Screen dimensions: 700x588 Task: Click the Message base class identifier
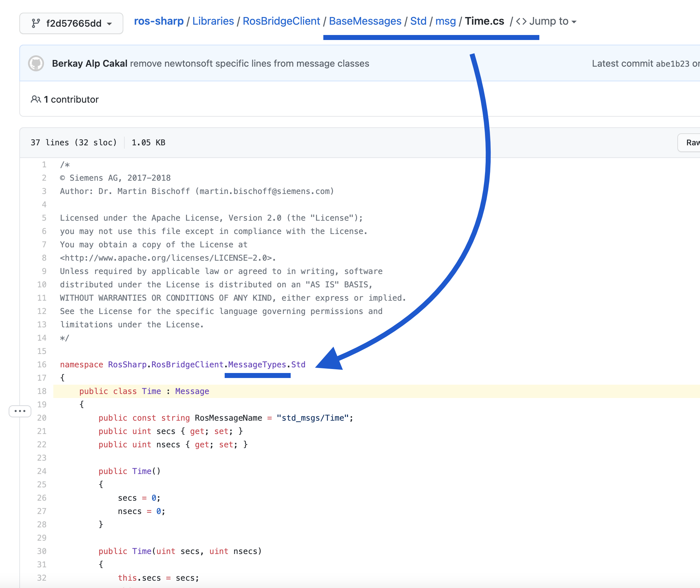[192, 391]
